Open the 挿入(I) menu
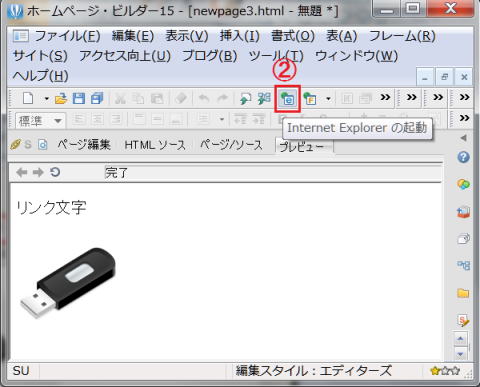This screenshot has width=480, height=387. pyautogui.click(x=240, y=36)
